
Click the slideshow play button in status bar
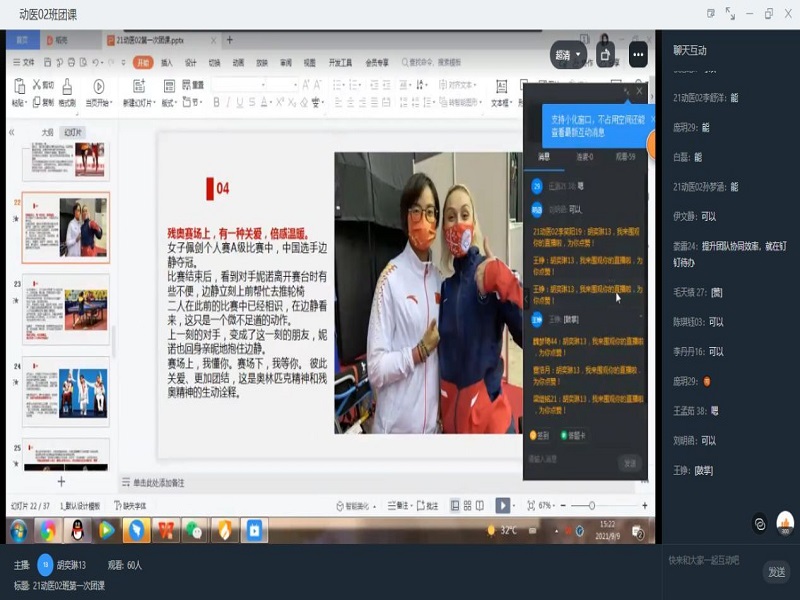(x=503, y=506)
